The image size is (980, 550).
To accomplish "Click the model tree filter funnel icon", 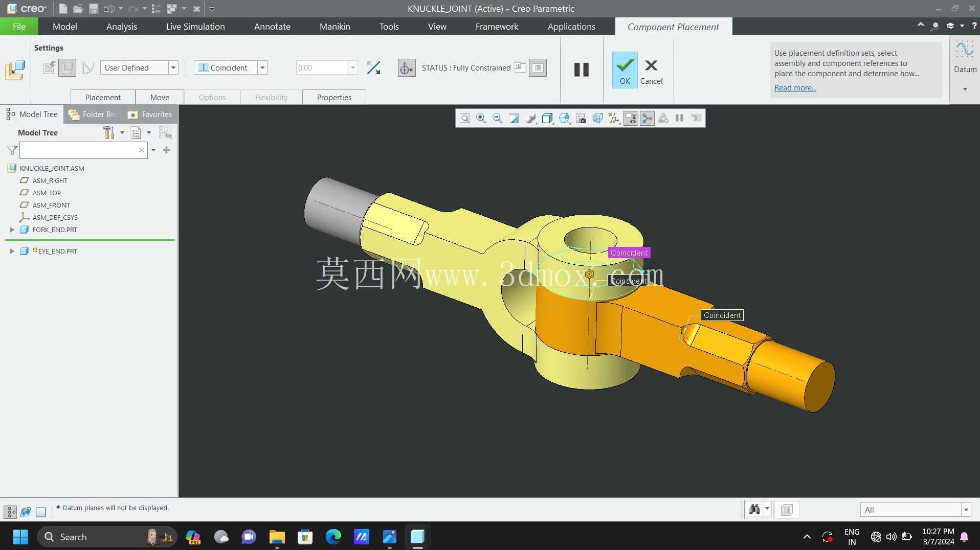I will 12,150.
